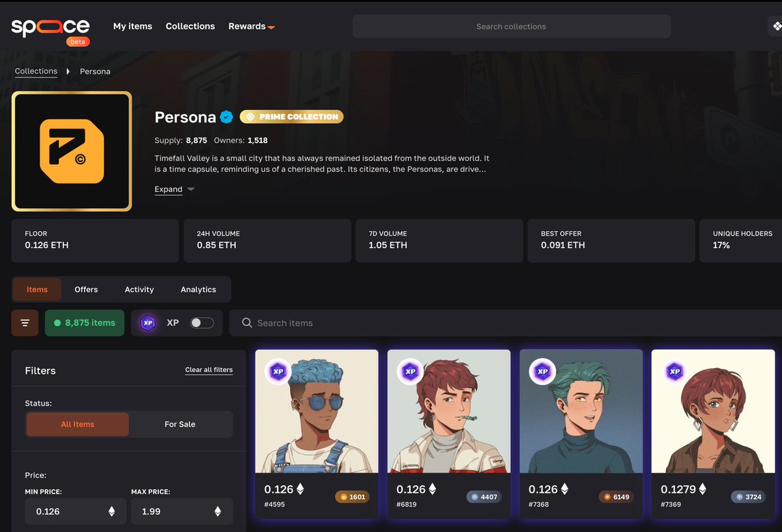Click the Search collections field
The image size is (782, 532).
[x=512, y=27]
